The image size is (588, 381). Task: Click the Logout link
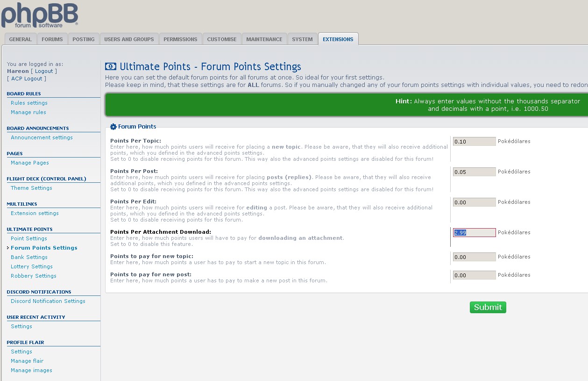click(44, 71)
